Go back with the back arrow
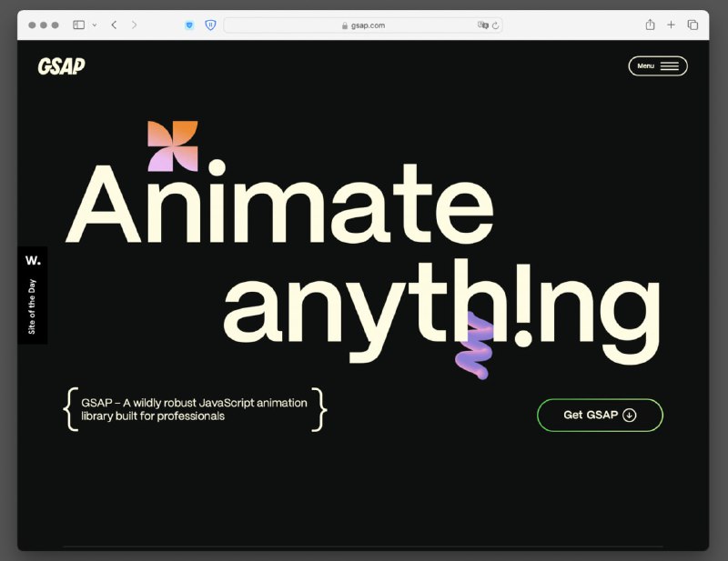728x561 pixels. pyautogui.click(x=115, y=25)
